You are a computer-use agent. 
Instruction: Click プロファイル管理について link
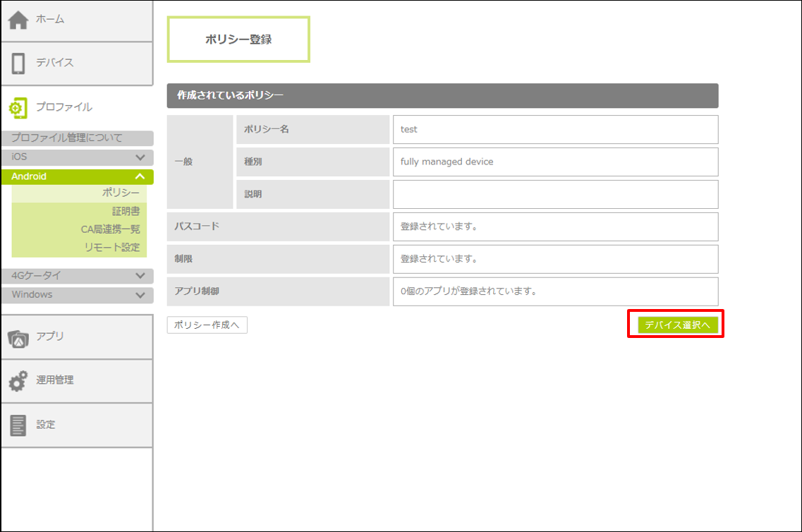[x=67, y=138]
